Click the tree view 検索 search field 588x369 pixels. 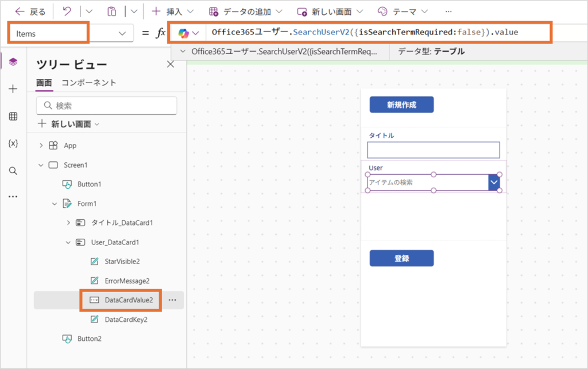[107, 106]
